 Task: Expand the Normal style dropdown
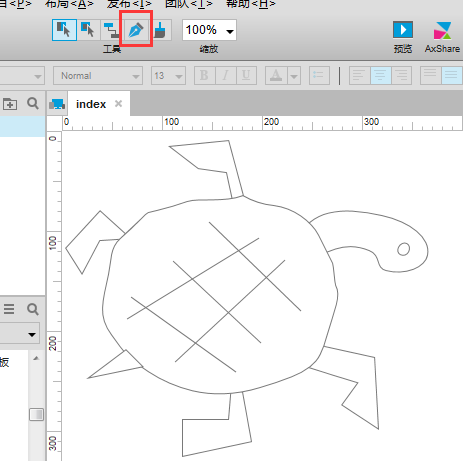coord(98,76)
